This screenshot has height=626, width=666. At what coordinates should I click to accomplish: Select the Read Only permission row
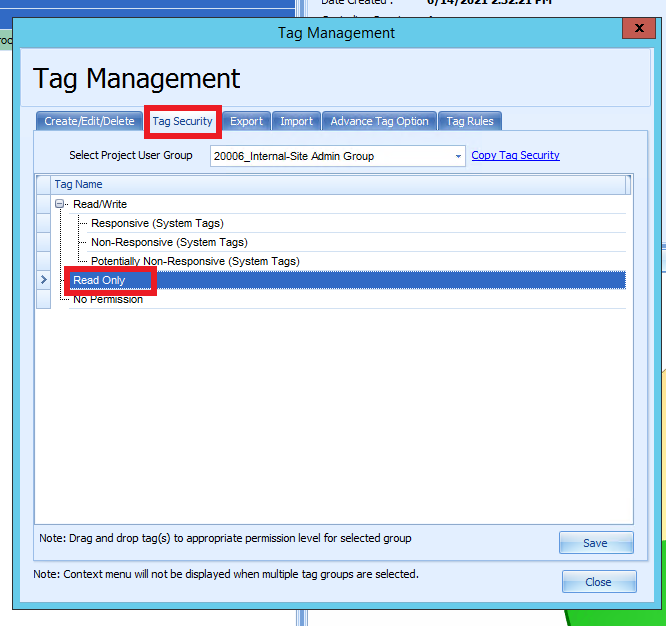[x=347, y=280]
